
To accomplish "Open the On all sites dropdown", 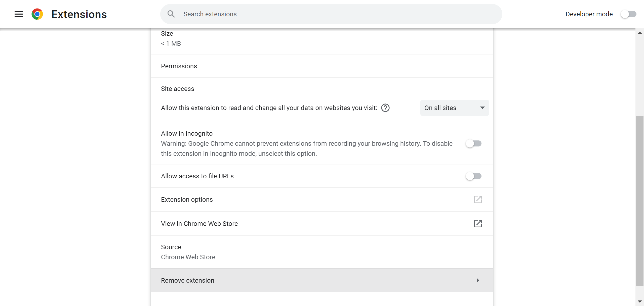I will click(x=455, y=108).
